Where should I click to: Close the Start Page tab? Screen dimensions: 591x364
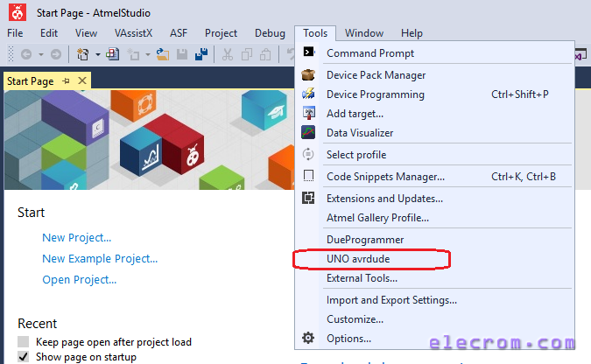(82, 80)
